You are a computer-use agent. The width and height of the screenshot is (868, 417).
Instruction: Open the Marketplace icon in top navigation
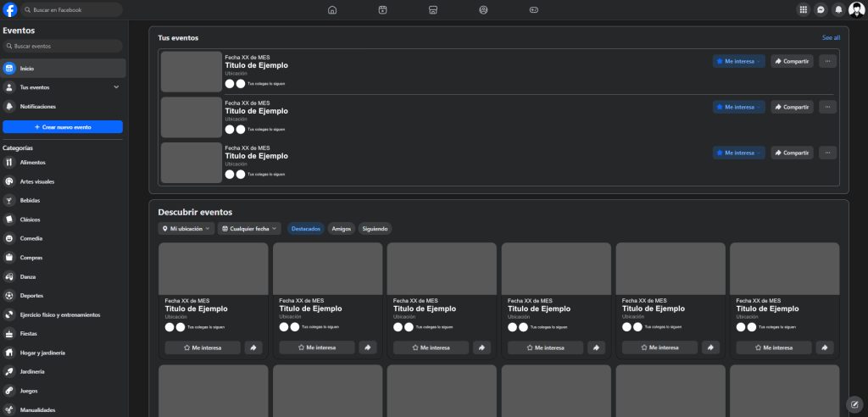(433, 10)
